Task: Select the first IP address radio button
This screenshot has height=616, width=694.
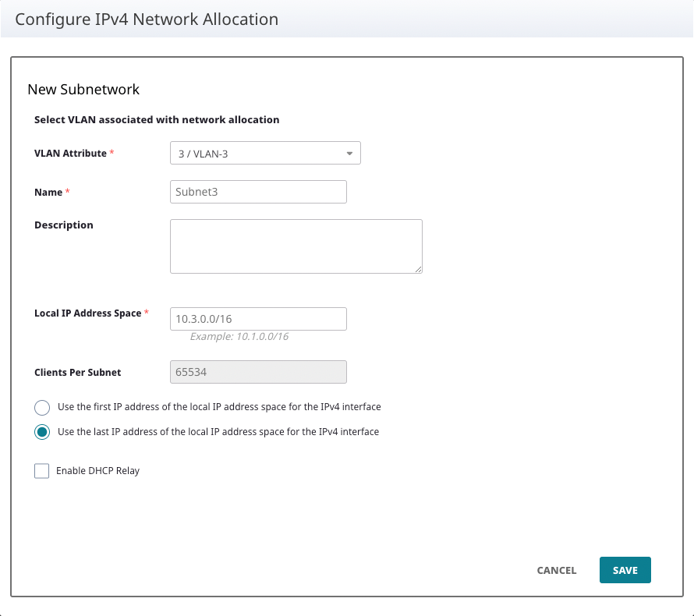Action: click(42, 407)
